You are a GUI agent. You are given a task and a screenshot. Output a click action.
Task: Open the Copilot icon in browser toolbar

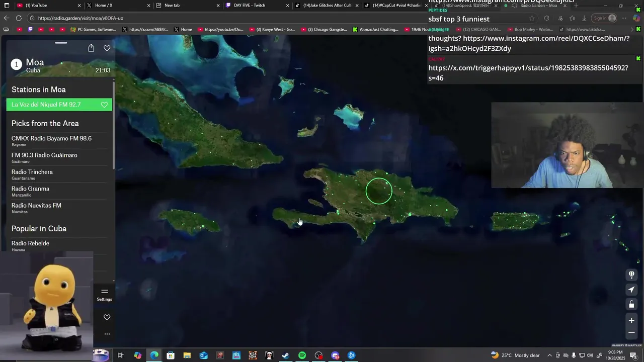(636, 18)
